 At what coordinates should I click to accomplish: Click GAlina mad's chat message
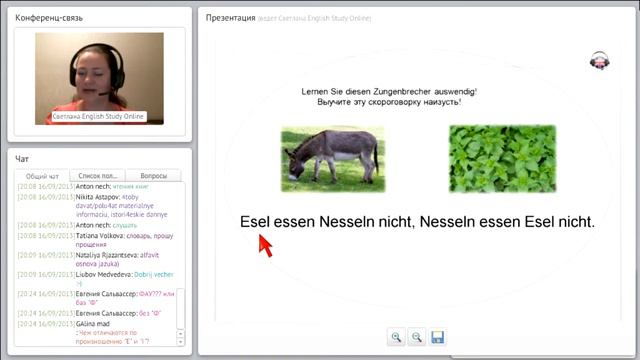[x=96, y=332]
